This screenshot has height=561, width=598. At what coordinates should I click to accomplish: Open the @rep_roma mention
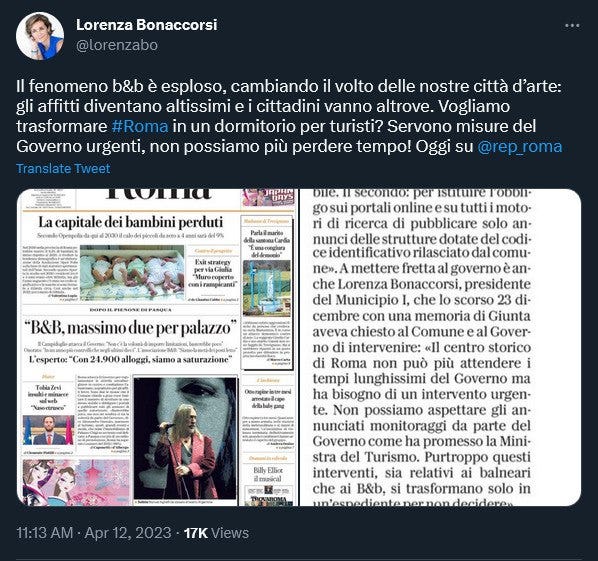coord(520,146)
